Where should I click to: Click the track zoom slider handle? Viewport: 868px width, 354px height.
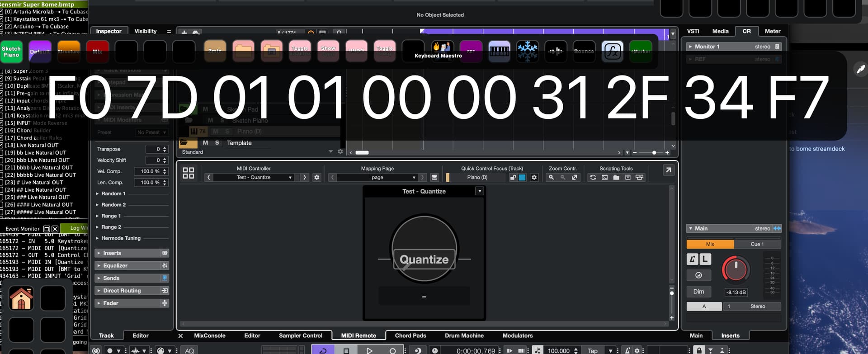[x=654, y=152]
